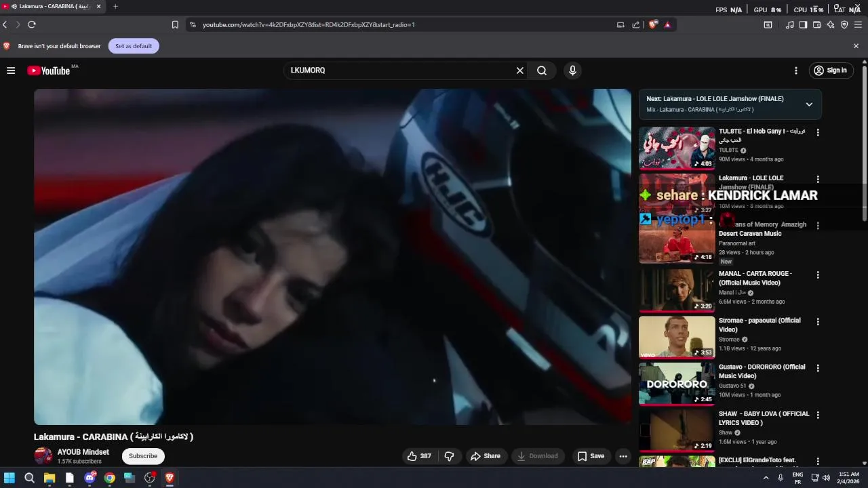Go to the YouTube home logo

click(x=48, y=70)
